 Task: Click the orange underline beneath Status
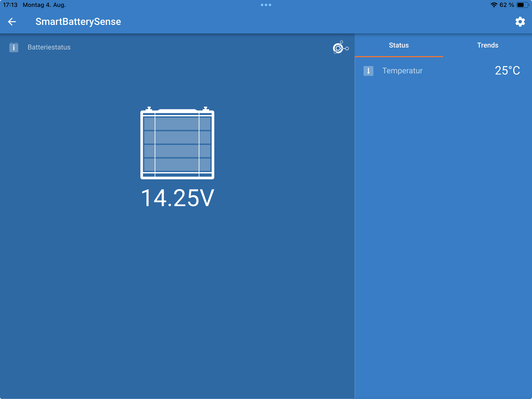click(x=399, y=56)
